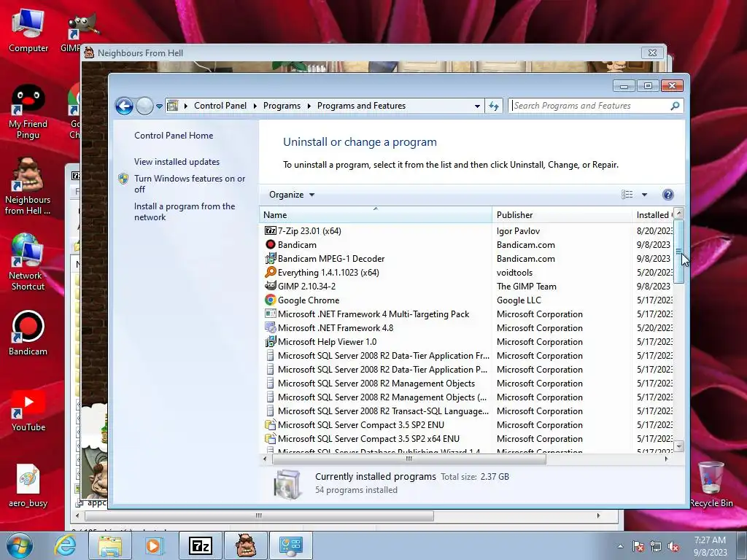Select SQL Server 2008 R2 Management Objects row

click(467, 384)
